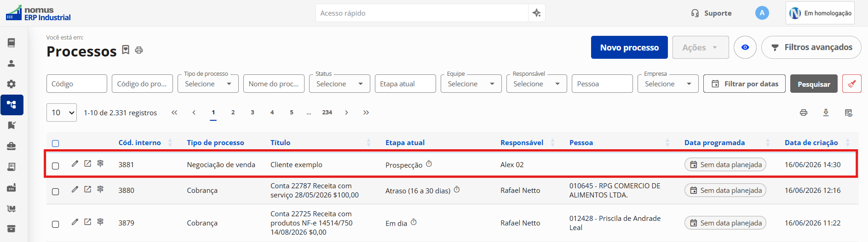Open the rows-per-page dropdown showing 10
The width and height of the screenshot is (868, 242).
tap(62, 113)
